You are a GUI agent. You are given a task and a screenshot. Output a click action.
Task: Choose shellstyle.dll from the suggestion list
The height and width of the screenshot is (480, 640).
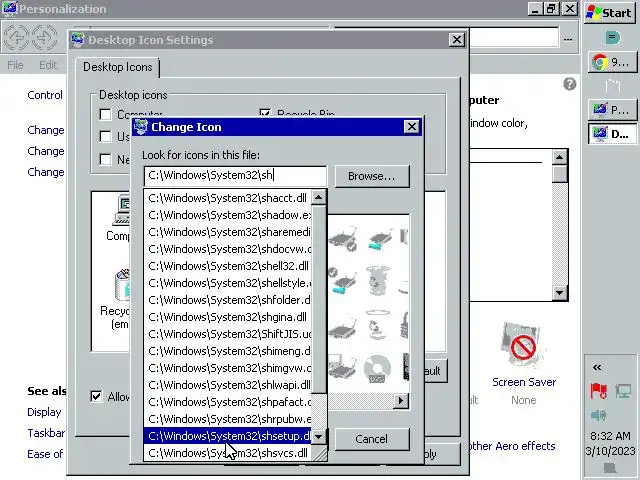click(228, 283)
